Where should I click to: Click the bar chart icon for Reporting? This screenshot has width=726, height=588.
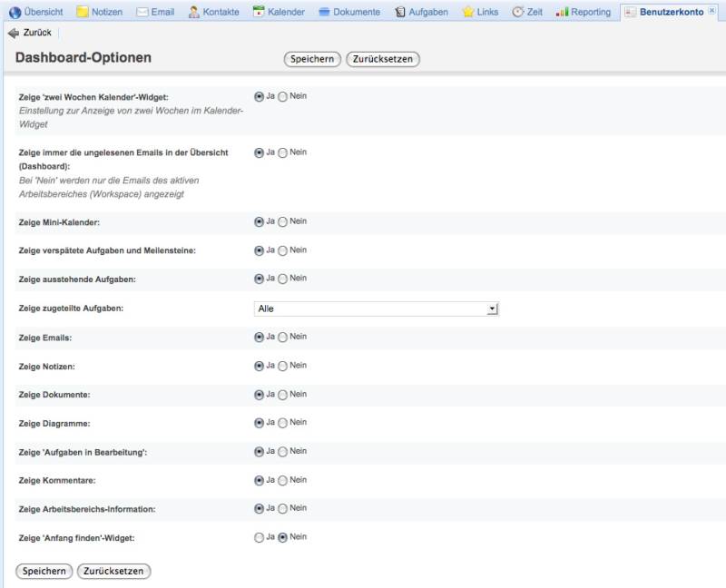click(563, 12)
